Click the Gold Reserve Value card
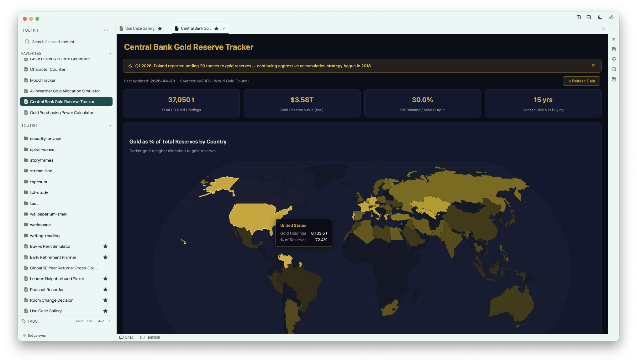 click(x=302, y=103)
